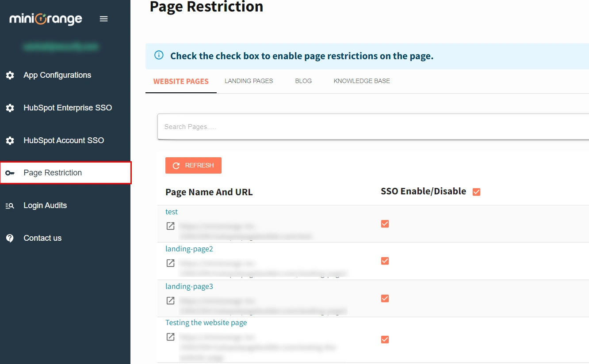Uncheck SSO checkbox for Testing the website page

point(385,339)
